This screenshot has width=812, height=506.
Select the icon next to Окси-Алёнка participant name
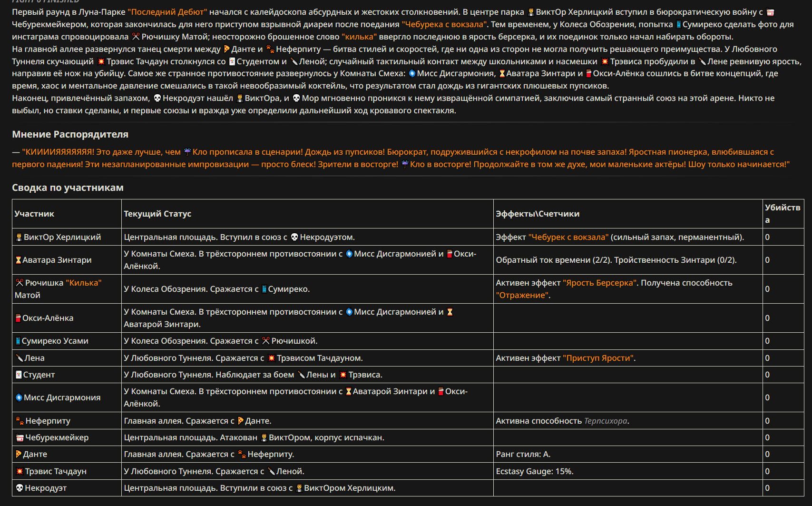click(19, 318)
